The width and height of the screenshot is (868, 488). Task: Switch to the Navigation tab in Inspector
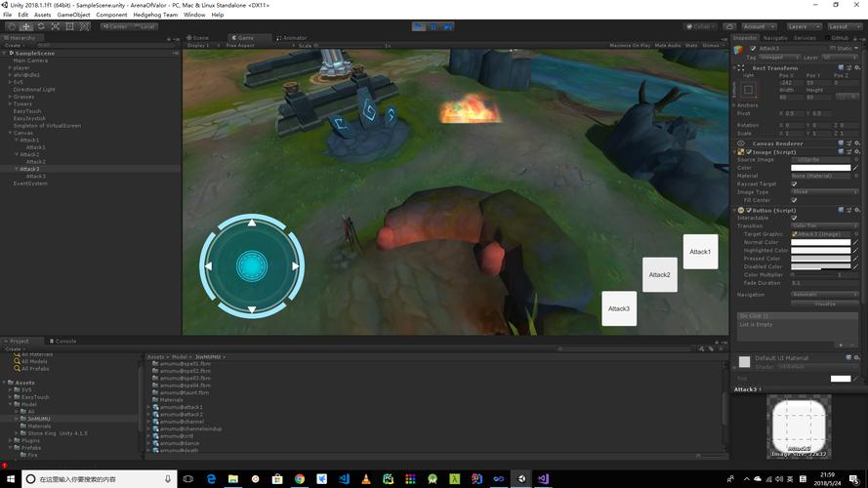tap(775, 38)
